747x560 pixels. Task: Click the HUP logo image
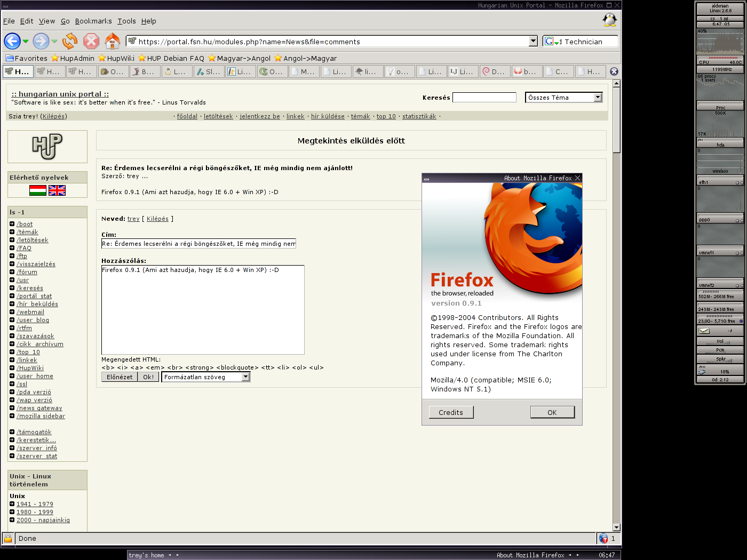tap(47, 146)
